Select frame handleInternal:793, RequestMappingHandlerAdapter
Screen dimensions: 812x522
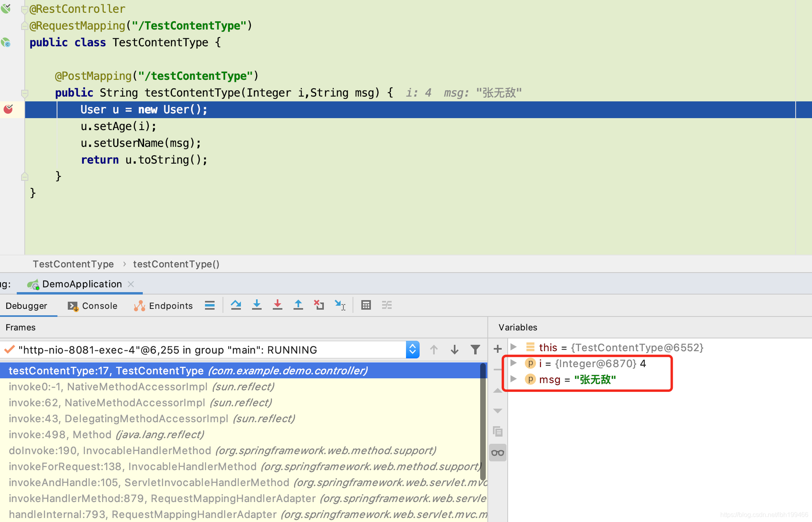[x=243, y=514]
